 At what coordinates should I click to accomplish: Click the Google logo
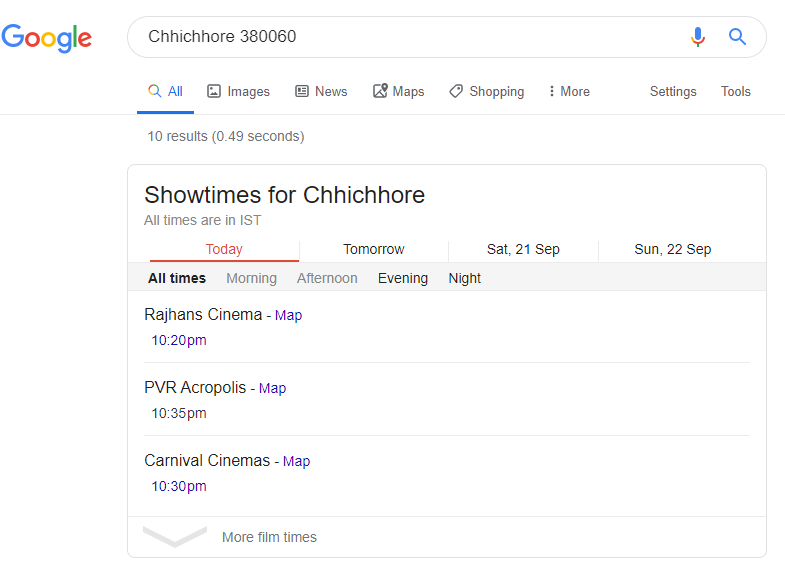point(47,38)
